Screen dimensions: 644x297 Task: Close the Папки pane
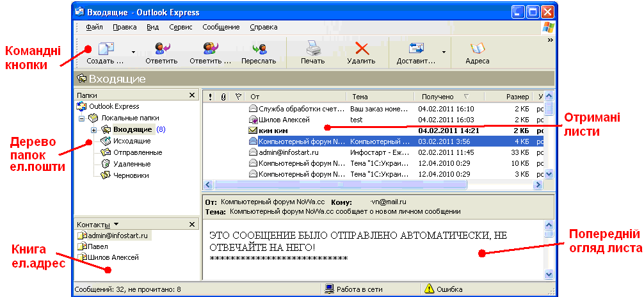[x=192, y=95]
